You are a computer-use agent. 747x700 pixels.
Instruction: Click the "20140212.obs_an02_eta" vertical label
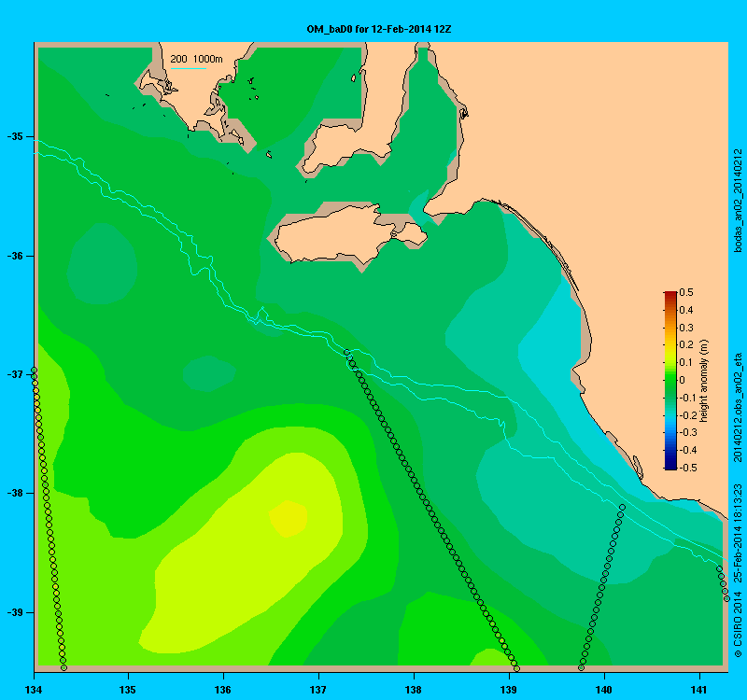point(738,408)
